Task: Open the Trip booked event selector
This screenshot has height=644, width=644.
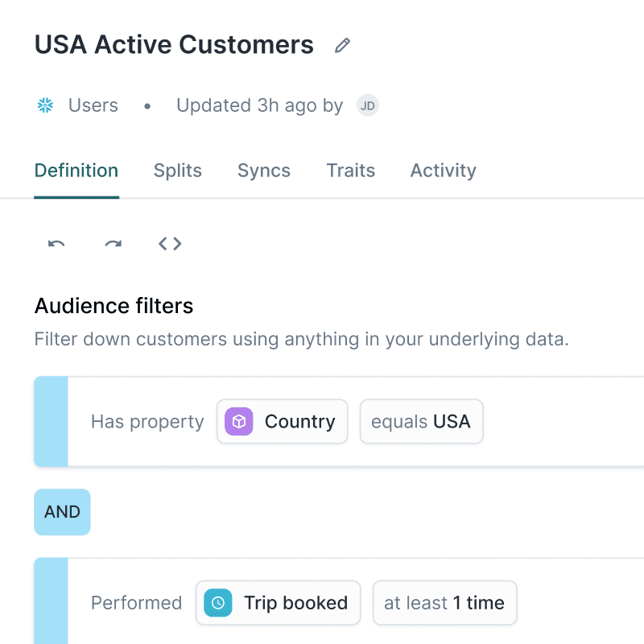Action: (278, 602)
